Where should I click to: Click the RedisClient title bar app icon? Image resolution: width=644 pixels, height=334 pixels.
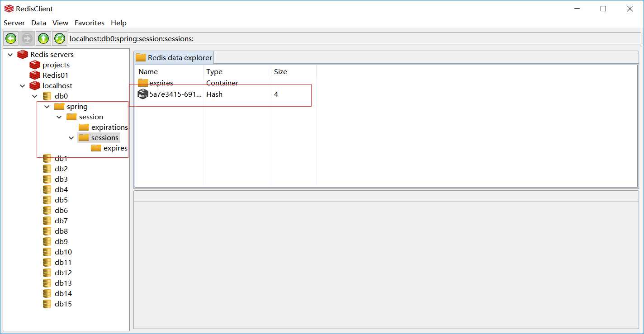(x=9, y=9)
